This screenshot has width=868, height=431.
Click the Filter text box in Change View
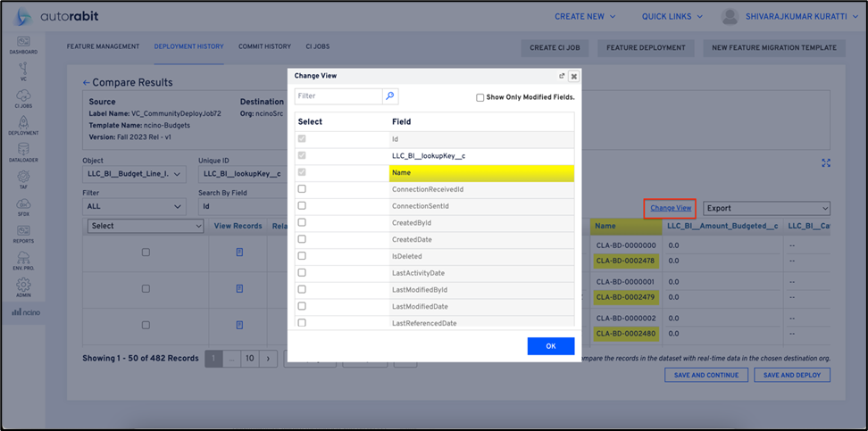click(x=339, y=95)
